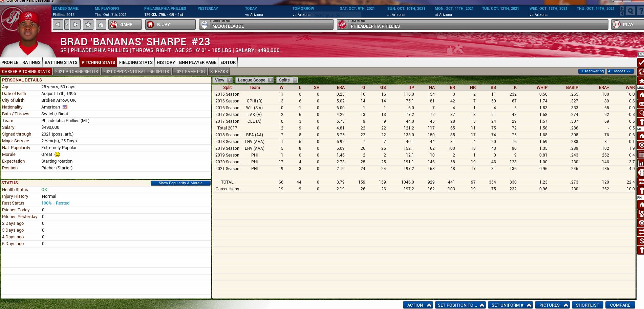Open the View dropdown above the stats table
Screen dimensions: 644x309
(x=223, y=80)
